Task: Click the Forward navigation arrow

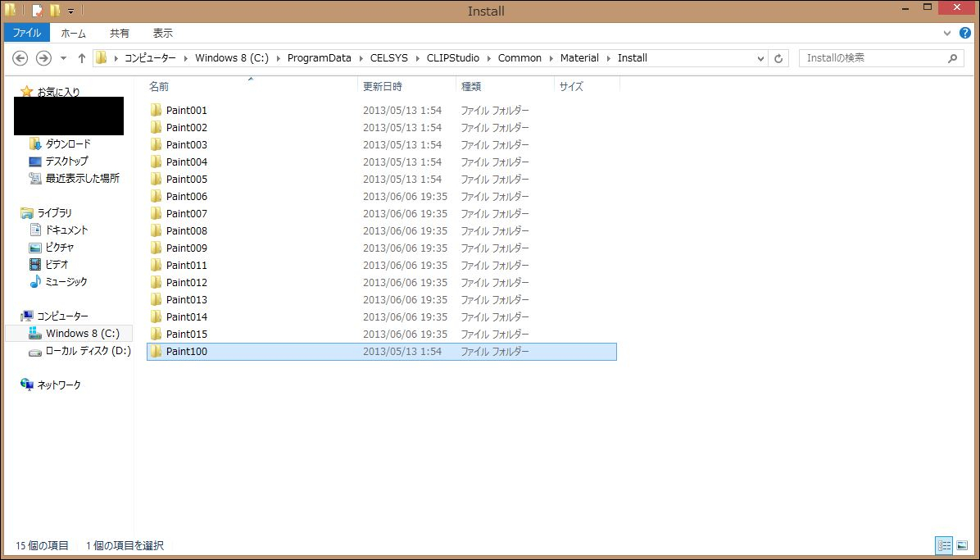Action: click(x=43, y=58)
